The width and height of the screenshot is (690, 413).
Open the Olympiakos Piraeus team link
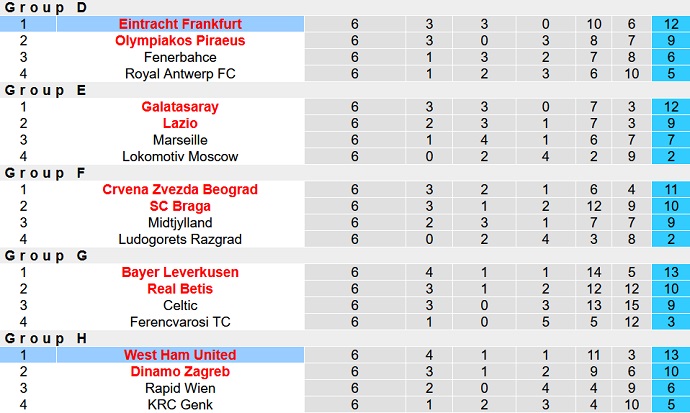180,40
